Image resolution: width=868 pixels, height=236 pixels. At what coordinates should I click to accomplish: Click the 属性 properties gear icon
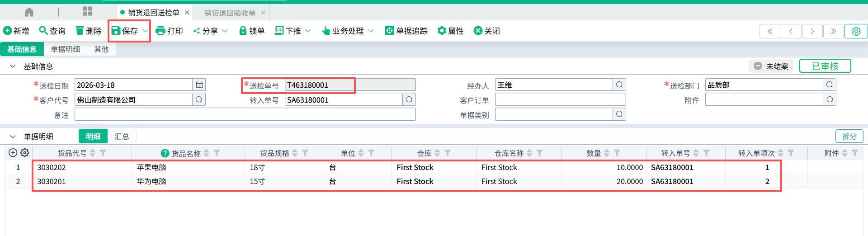pos(442,31)
